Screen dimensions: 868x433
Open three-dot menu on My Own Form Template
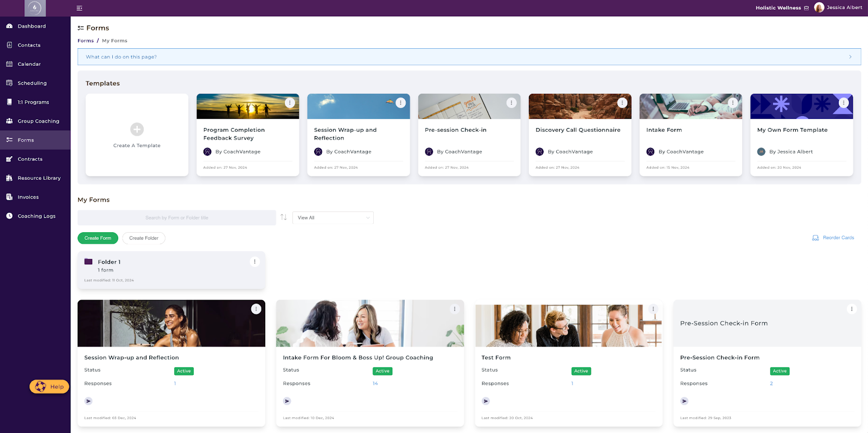click(x=843, y=103)
